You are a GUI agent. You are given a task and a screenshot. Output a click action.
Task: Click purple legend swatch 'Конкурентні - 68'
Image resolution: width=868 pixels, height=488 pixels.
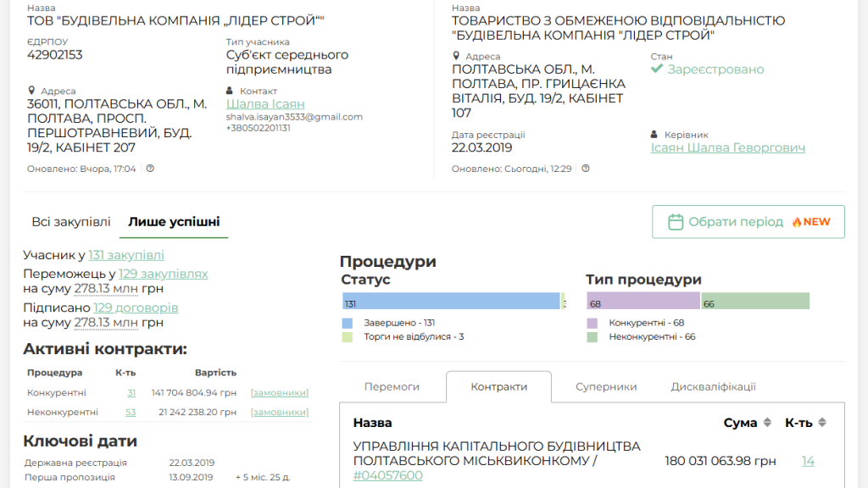coord(593,323)
